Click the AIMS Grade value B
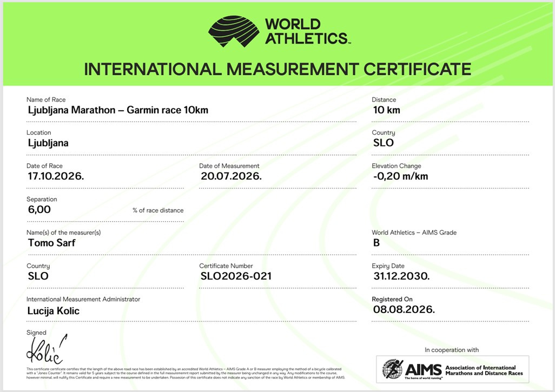Image resolution: width=555 pixels, height=392 pixels. tap(376, 243)
